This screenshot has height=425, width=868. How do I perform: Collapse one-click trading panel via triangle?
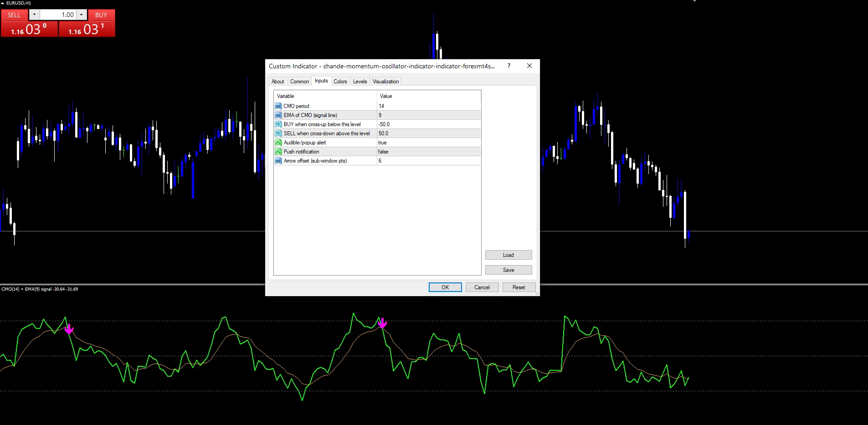click(3, 3)
